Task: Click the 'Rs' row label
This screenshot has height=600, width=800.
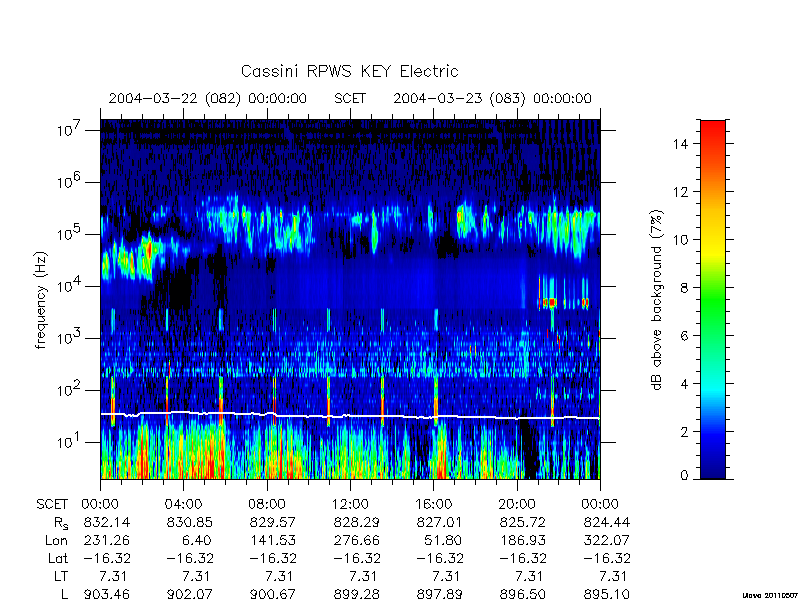Action: 61,523
